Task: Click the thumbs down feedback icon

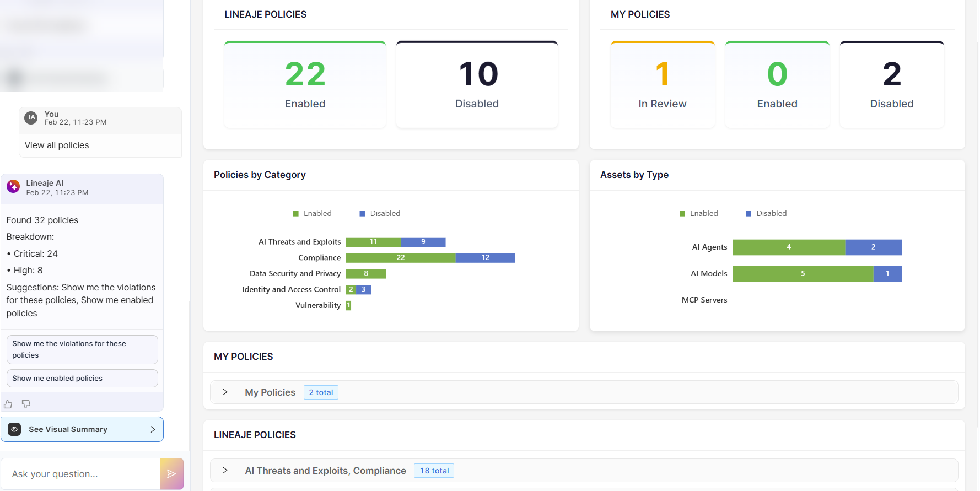Action: [x=26, y=404]
